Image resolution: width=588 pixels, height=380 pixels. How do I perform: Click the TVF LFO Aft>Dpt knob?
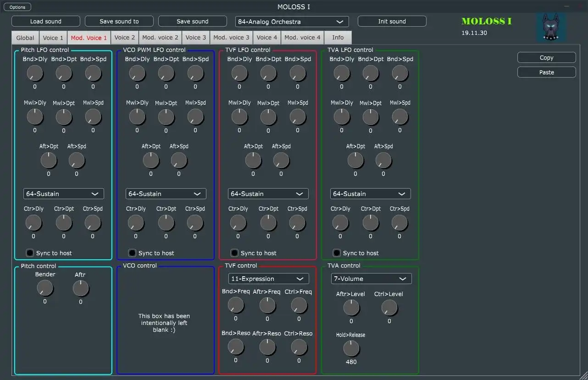point(253,160)
